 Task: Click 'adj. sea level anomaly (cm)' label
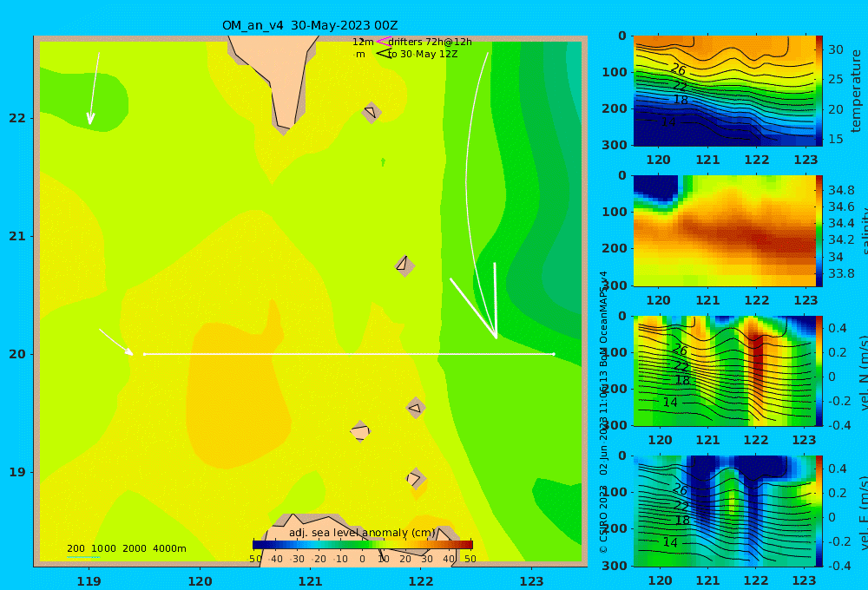(x=362, y=533)
